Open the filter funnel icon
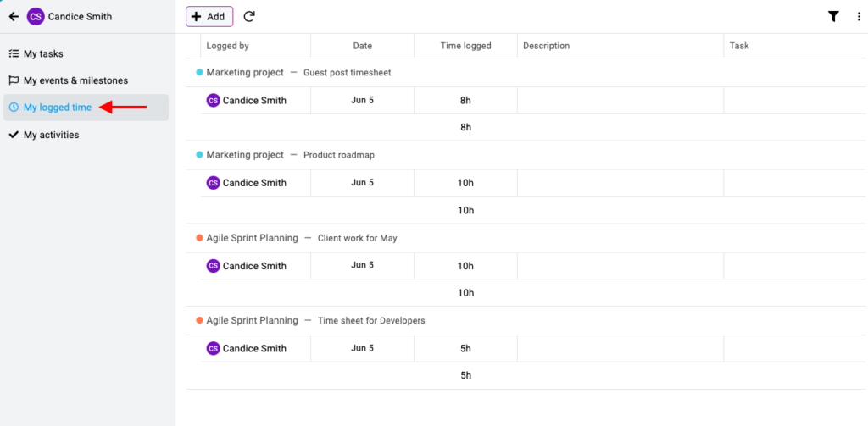Viewport: 868px width, 426px height. (x=833, y=16)
